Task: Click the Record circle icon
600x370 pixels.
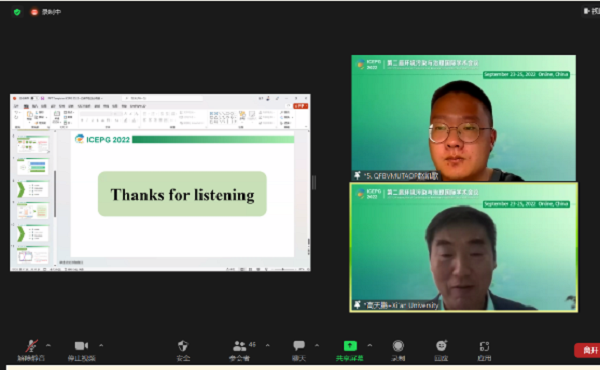Action: tap(398, 346)
